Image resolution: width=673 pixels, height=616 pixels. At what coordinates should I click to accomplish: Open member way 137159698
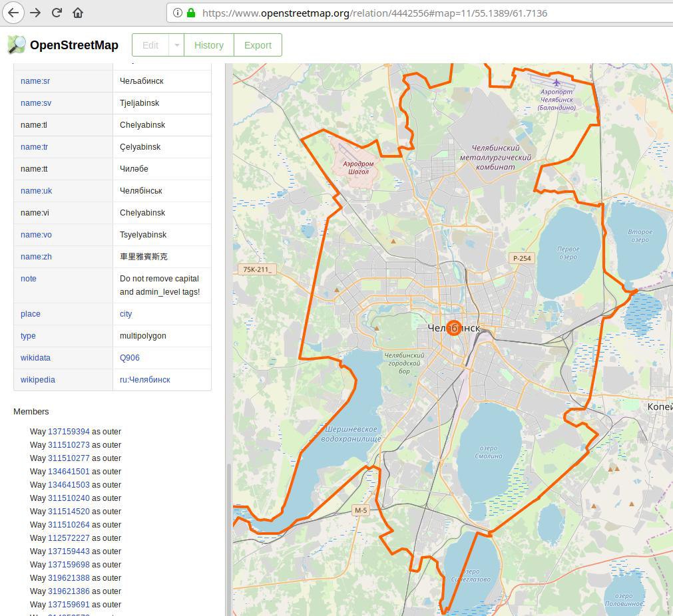pos(69,565)
